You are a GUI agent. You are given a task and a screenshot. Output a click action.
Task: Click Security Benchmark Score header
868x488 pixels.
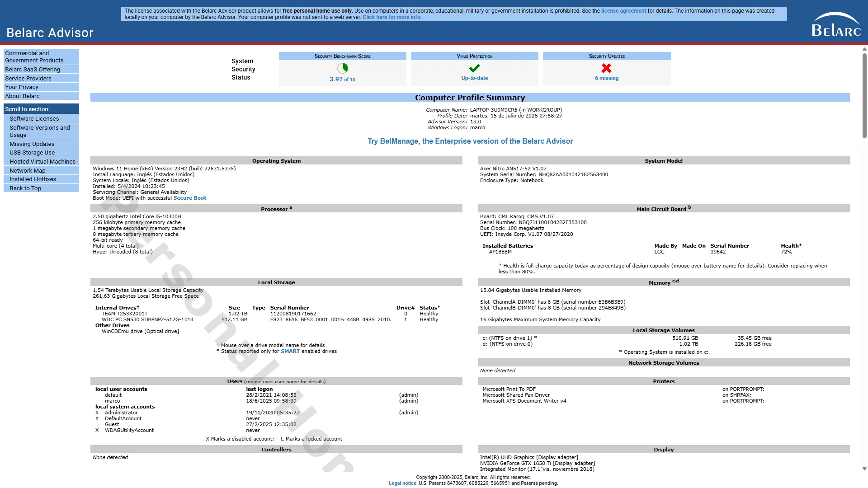pyautogui.click(x=342, y=56)
